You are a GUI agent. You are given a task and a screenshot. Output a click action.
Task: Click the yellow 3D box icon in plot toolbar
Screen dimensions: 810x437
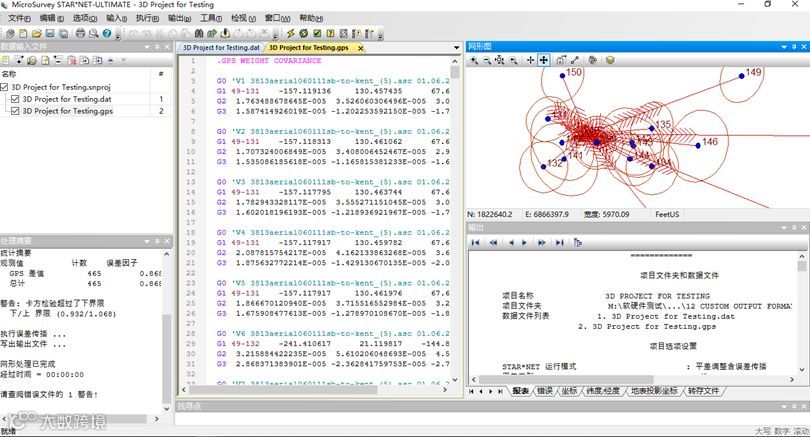610,60
